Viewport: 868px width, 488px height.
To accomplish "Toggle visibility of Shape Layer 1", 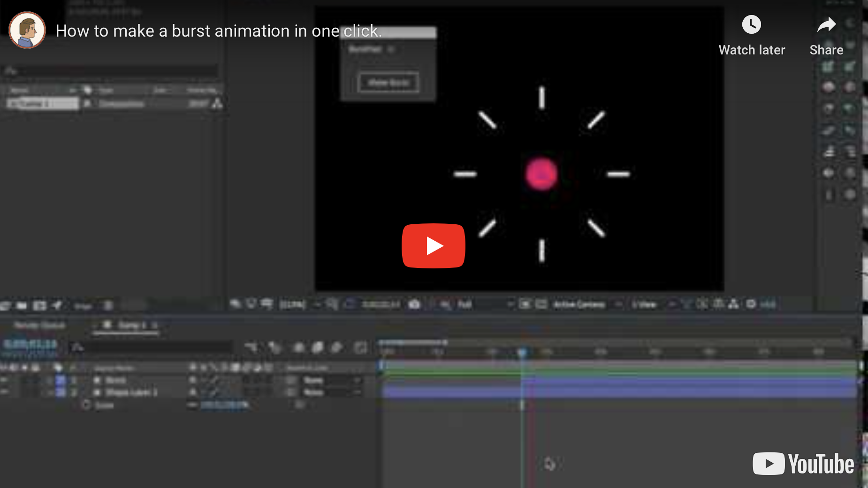I will click(4, 392).
